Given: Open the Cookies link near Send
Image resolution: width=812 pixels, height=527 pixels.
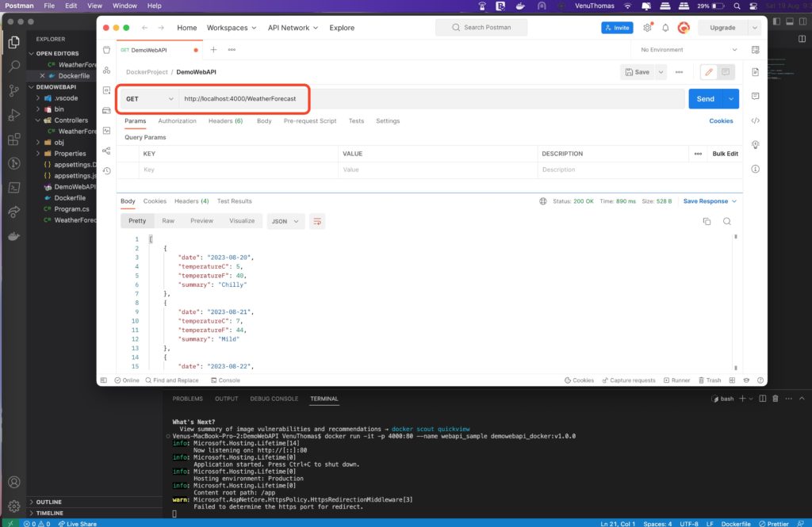Looking at the screenshot, I should pos(721,121).
